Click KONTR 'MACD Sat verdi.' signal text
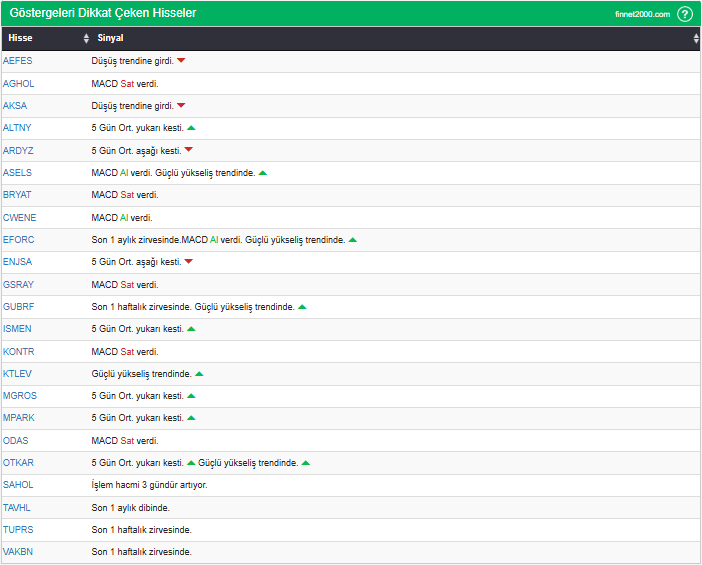The height and width of the screenshot is (565, 702). [125, 352]
